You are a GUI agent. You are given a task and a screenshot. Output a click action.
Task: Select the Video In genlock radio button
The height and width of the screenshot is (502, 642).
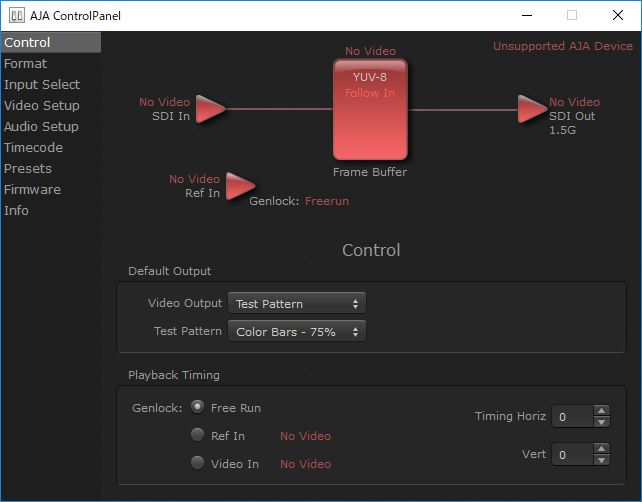click(x=197, y=463)
